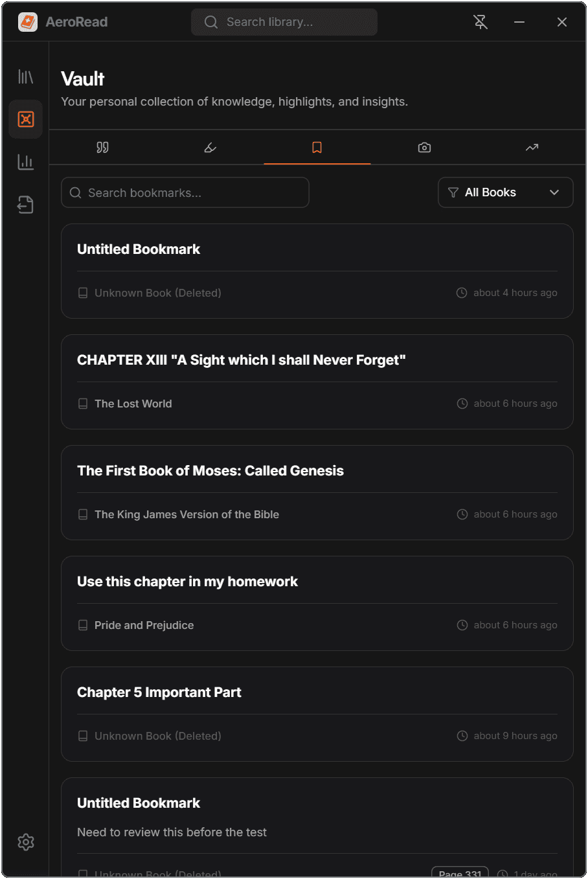Open the Export panel in the sidebar
The height and width of the screenshot is (879, 588).
[25, 204]
